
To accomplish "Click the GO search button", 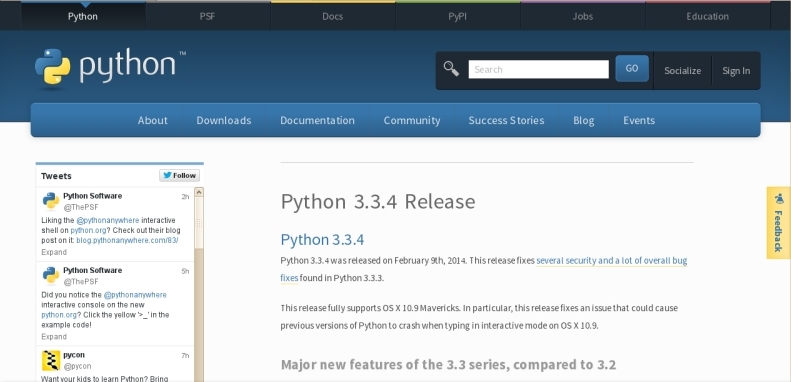I will coord(632,69).
